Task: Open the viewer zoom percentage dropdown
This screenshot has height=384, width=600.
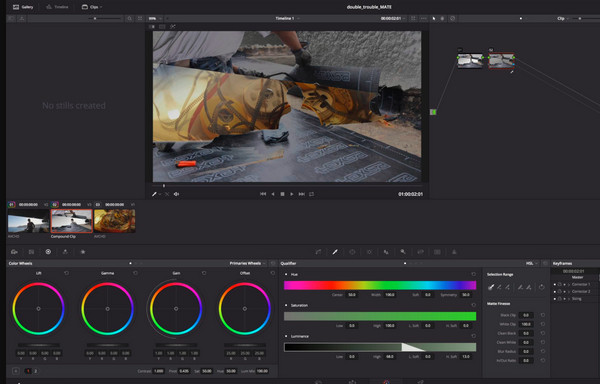Action: click(x=155, y=18)
